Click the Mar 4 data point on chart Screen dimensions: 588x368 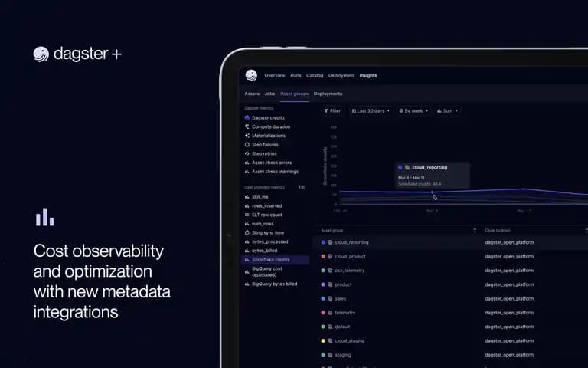[x=432, y=192]
